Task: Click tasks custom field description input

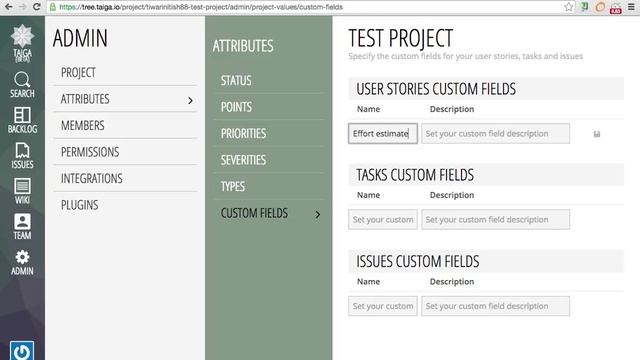Action: pos(496,220)
